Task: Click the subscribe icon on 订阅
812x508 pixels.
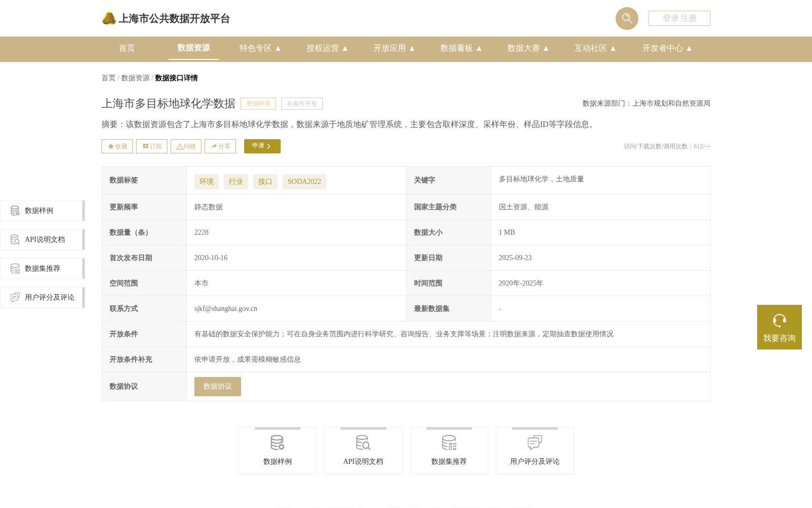Action: pos(146,146)
